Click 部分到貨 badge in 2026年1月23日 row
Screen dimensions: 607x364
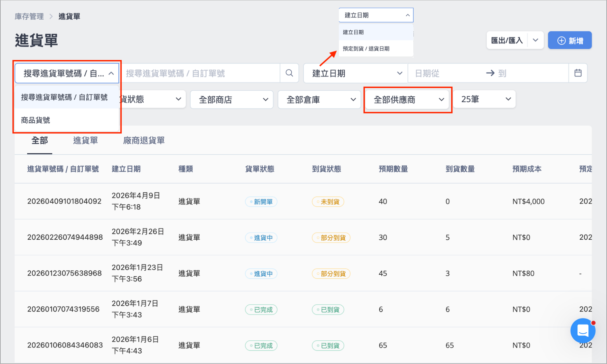331,274
